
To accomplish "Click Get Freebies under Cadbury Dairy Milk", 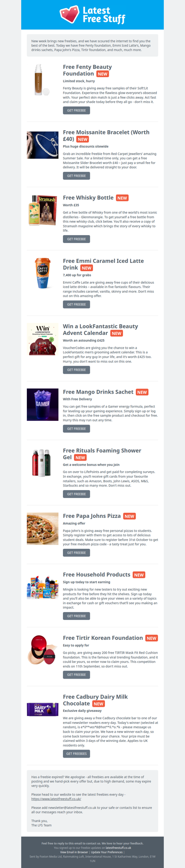I will 76,753.
